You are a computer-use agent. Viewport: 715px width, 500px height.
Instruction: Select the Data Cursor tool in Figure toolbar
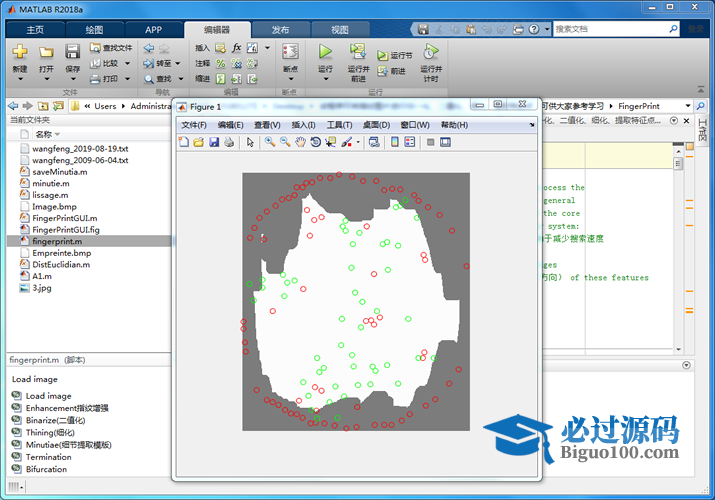(x=330, y=142)
